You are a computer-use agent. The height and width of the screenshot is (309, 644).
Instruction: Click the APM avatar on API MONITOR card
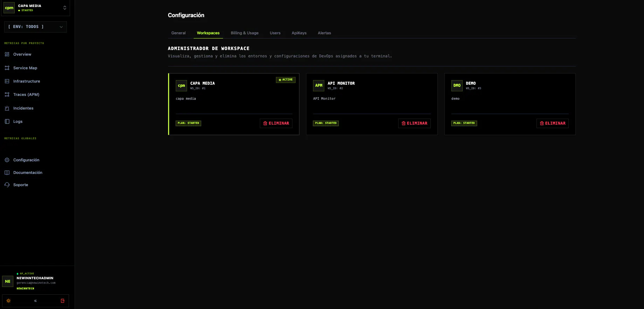tap(319, 86)
